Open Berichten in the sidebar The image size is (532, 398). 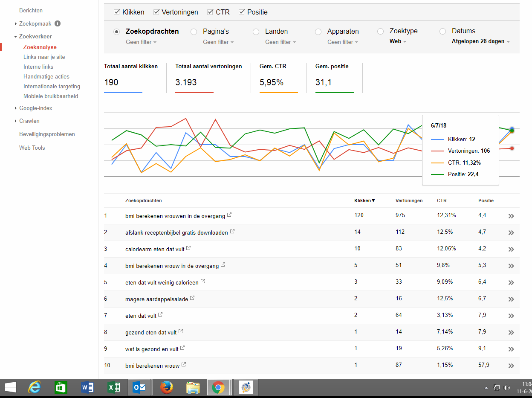point(31,11)
